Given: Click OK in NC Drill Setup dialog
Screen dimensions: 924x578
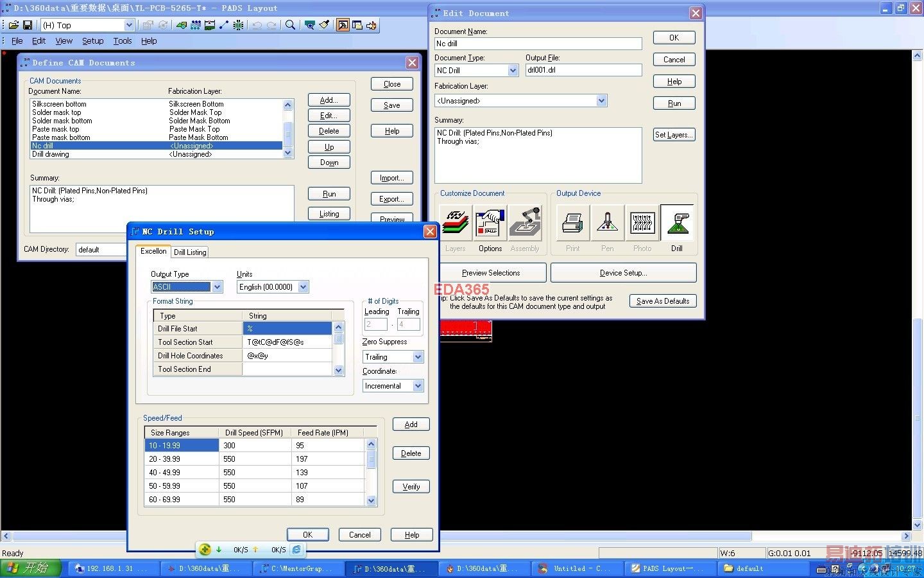Looking at the screenshot, I should (308, 535).
